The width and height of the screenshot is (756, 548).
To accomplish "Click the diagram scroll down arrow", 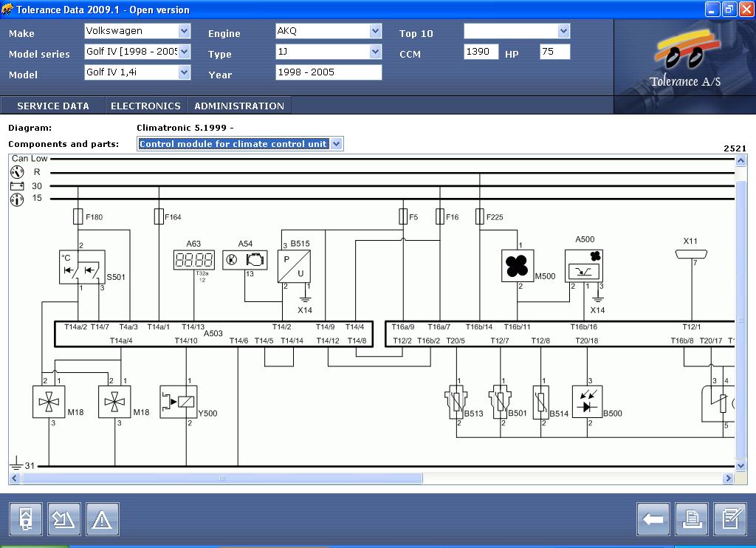I will [x=741, y=465].
